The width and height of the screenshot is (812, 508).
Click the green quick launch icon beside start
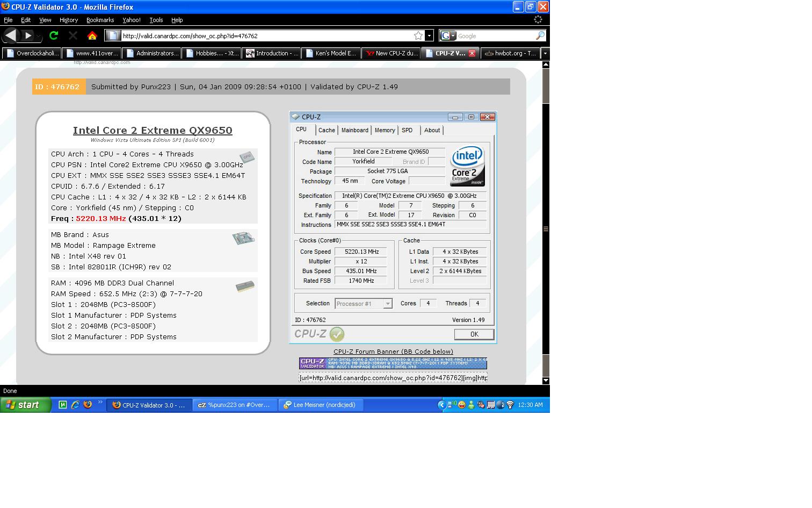tap(63, 405)
